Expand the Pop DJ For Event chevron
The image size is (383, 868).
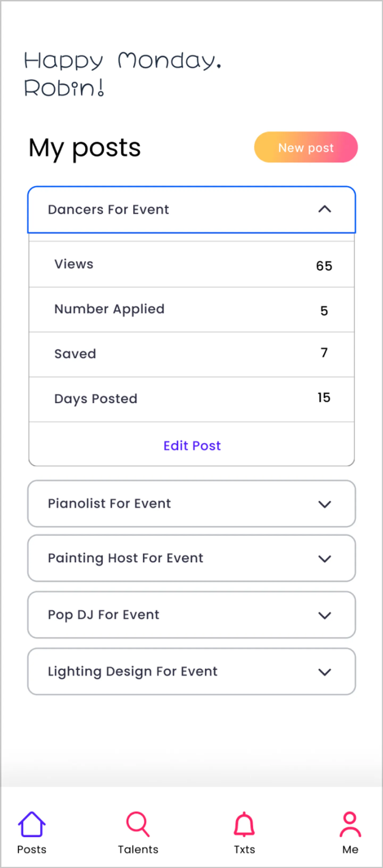click(x=324, y=615)
